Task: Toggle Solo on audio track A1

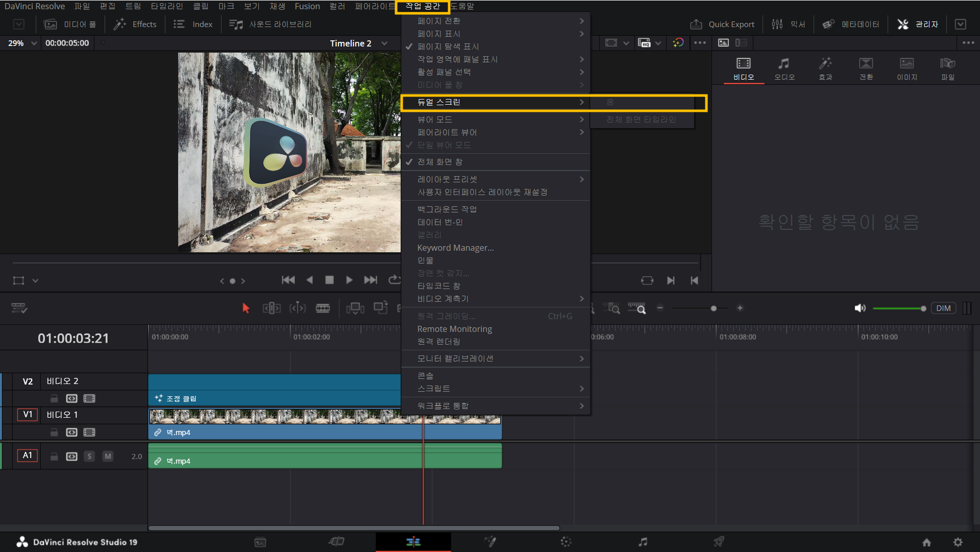Action: point(89,456)
